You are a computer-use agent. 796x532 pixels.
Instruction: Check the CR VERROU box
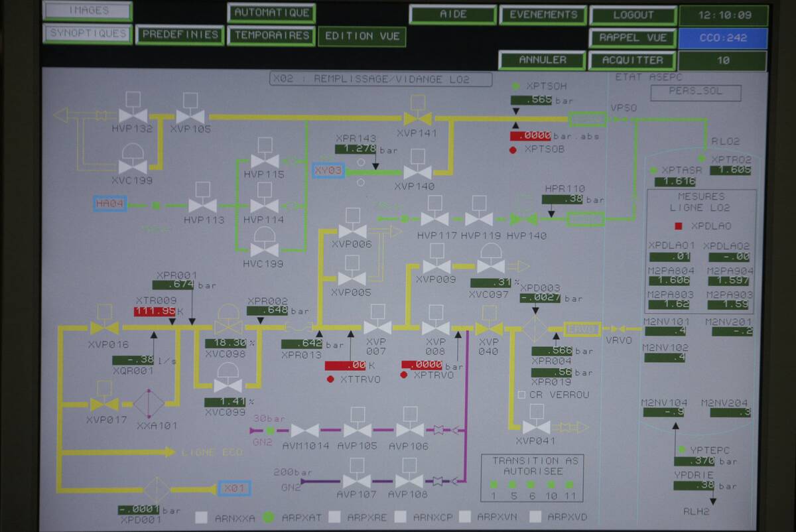coord(521,395)
